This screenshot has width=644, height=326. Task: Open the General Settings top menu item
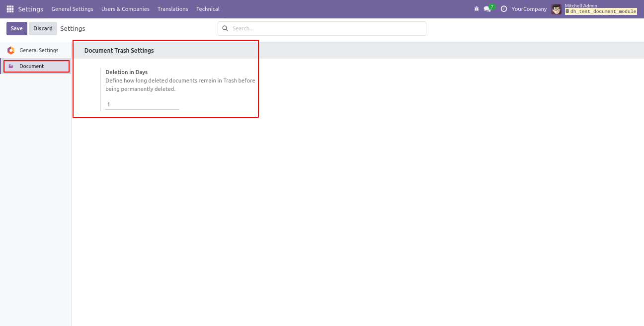(72, 9)
